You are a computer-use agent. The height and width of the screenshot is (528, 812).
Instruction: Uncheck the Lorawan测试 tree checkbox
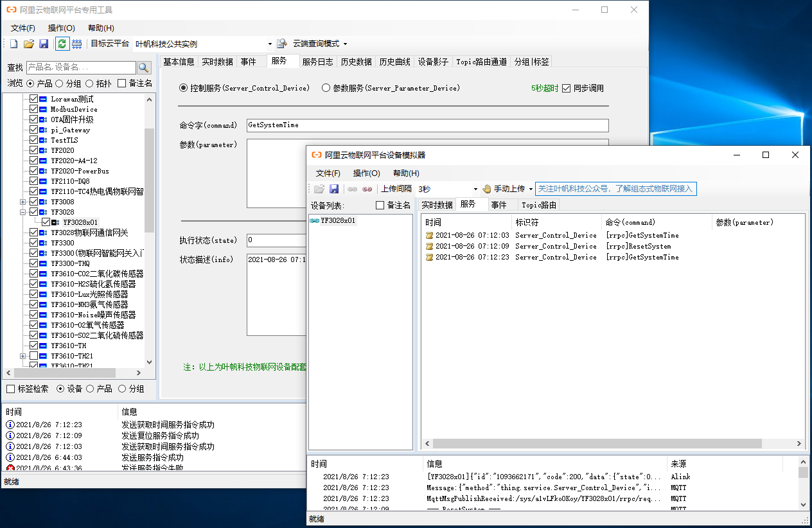(x=33, y=99)
